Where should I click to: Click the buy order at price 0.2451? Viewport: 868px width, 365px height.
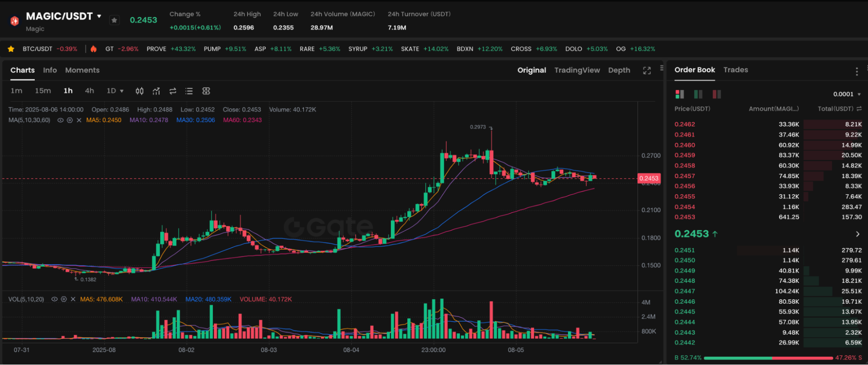coord(768,250)
